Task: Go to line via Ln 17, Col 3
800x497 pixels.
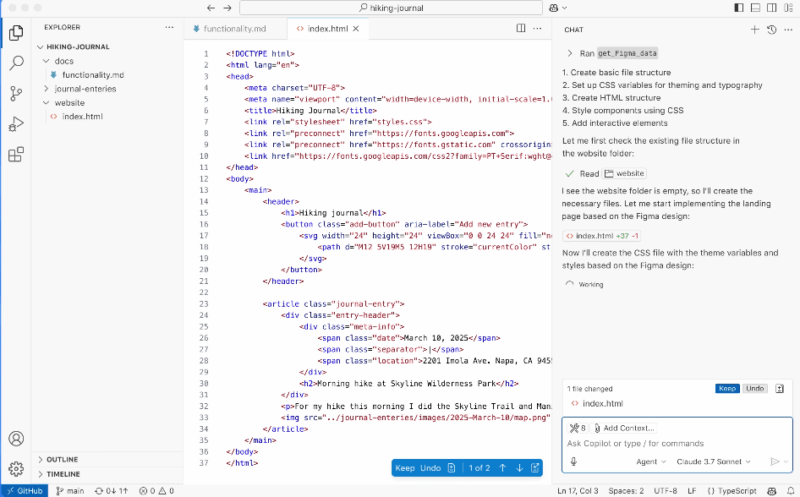Action: coord(578,491)
